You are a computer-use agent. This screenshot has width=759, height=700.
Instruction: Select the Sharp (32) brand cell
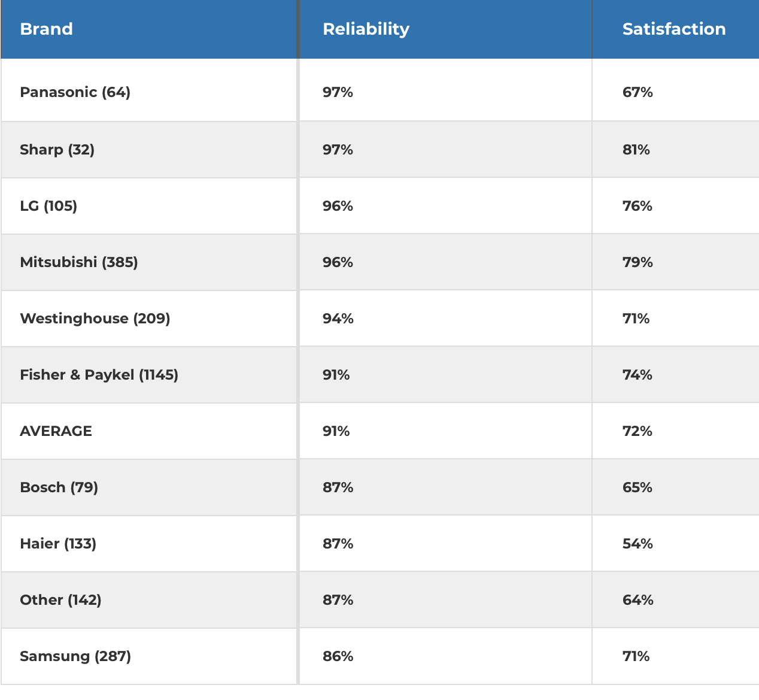(57, 150)
